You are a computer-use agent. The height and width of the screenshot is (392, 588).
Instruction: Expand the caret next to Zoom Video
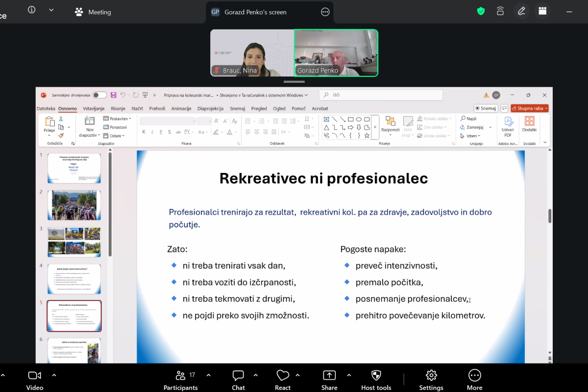(54, 375)
